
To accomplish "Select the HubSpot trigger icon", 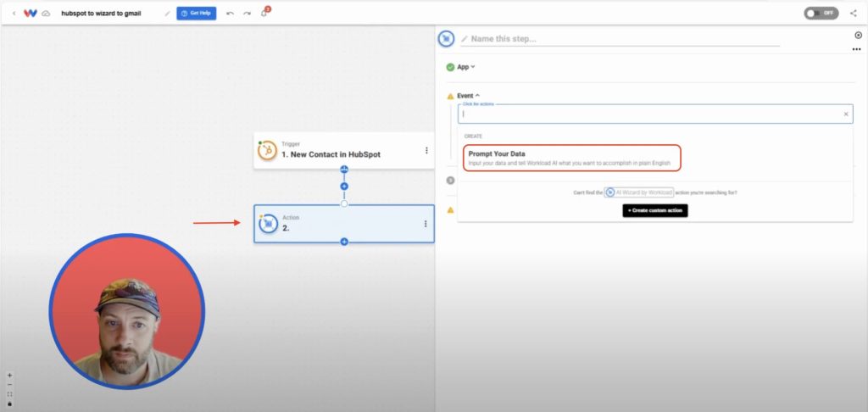I will coord(267,151).
